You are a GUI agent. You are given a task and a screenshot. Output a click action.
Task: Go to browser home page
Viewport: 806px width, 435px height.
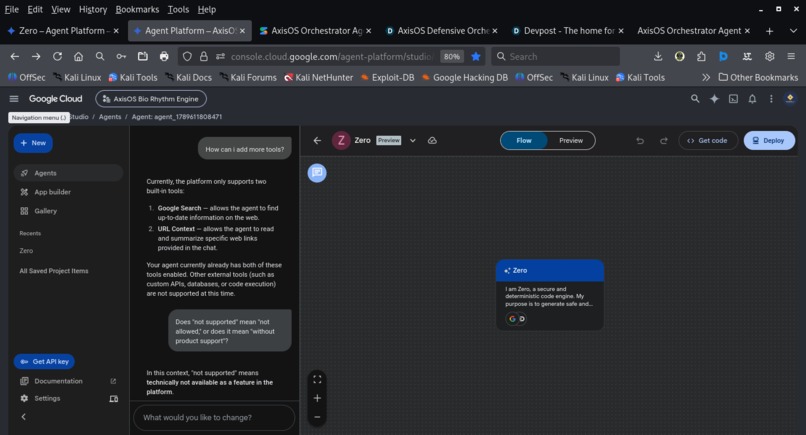[78, 57]
